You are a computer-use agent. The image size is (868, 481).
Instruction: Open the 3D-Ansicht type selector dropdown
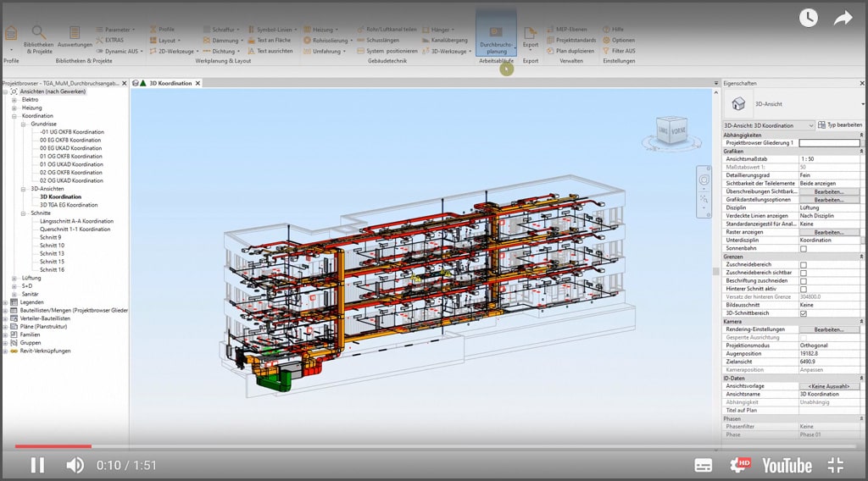coord(811,125)
